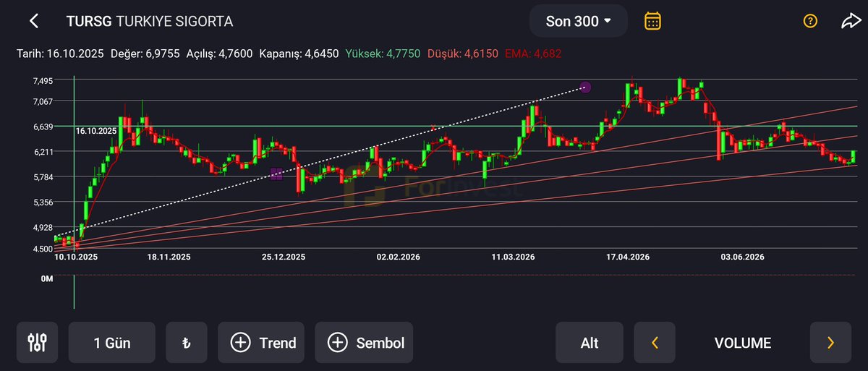This screenshot has width=868, height=371.
Task: Switch currency with the lira symbol button
Action: pyautogui.click(x=187, y=343)
